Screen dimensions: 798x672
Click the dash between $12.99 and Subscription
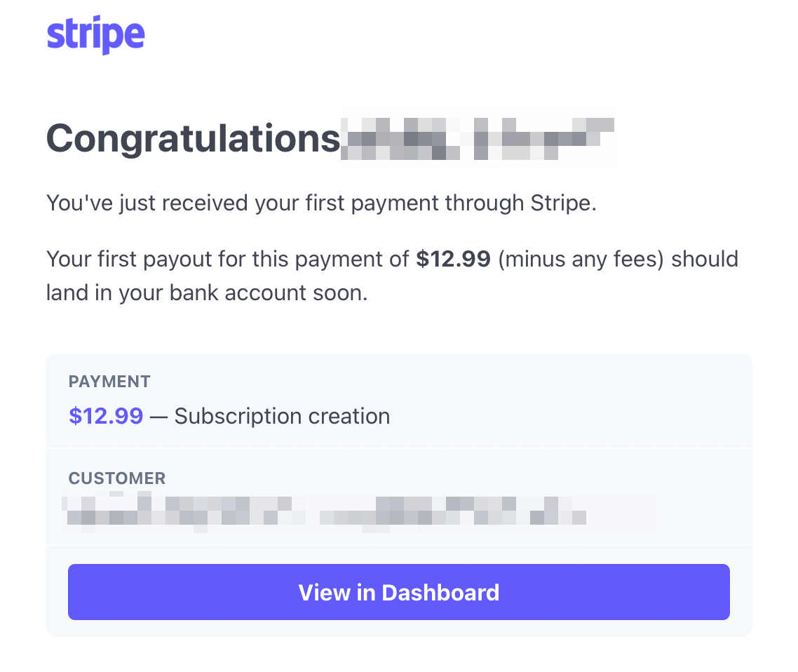pyautogui.click(x=158, y=417)
